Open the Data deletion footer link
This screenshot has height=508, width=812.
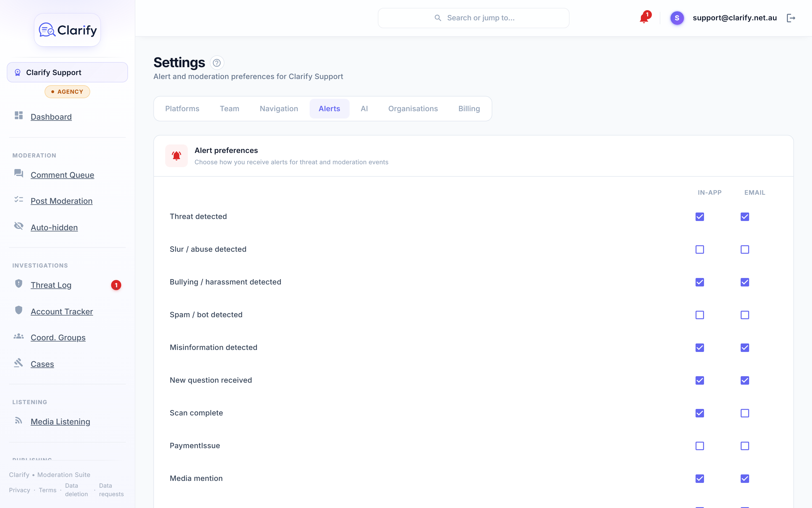pyautogui.click(x=76, y=490)
